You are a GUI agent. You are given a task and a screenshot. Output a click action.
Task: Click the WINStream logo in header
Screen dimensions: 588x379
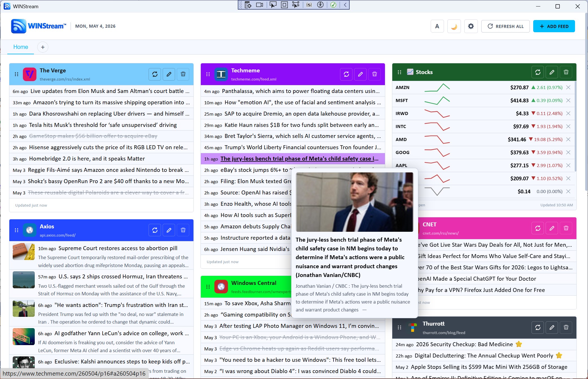coord(39,26)
